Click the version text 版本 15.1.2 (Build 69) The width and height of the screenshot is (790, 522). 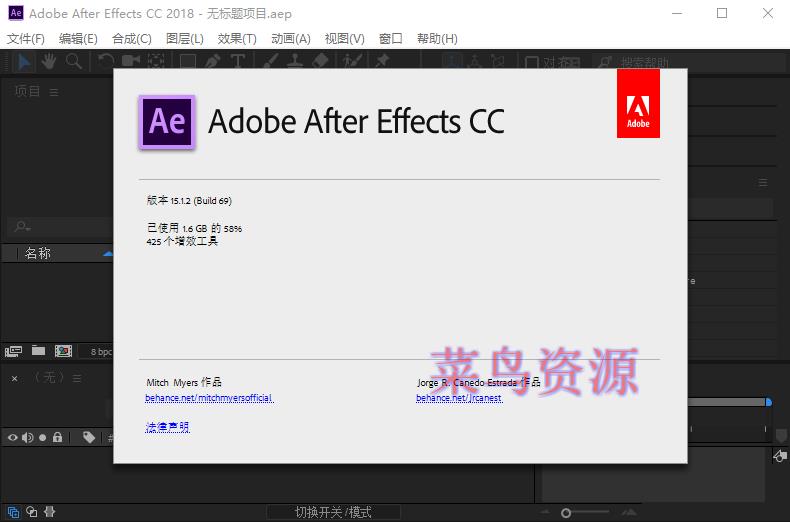click(189, 201)
